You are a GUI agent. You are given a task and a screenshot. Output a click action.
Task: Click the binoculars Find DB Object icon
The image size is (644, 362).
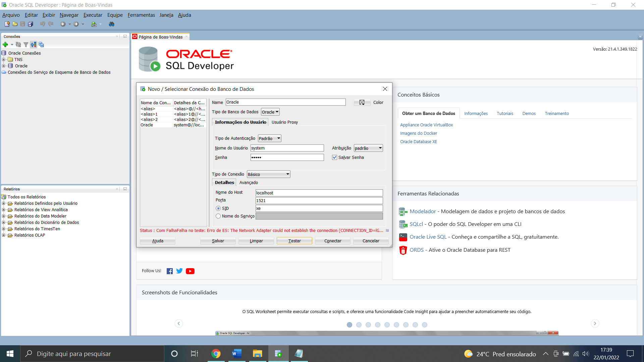point(112,24)
